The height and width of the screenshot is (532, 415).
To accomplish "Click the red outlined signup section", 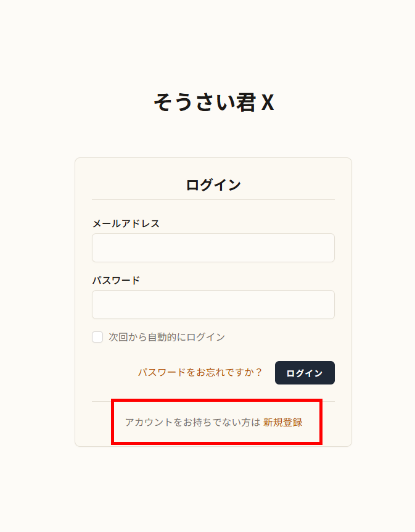I will coord(217,423).
